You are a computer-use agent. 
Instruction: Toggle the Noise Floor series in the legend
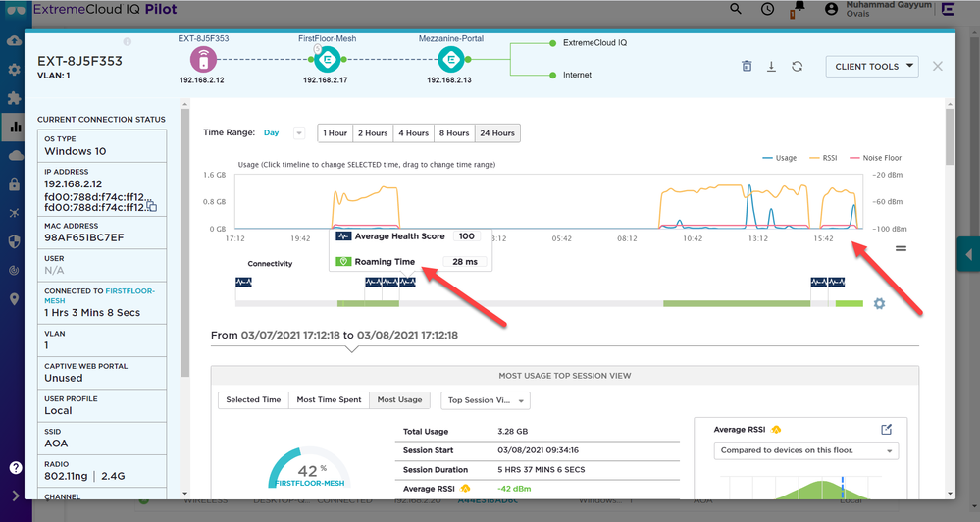[876, 158]
